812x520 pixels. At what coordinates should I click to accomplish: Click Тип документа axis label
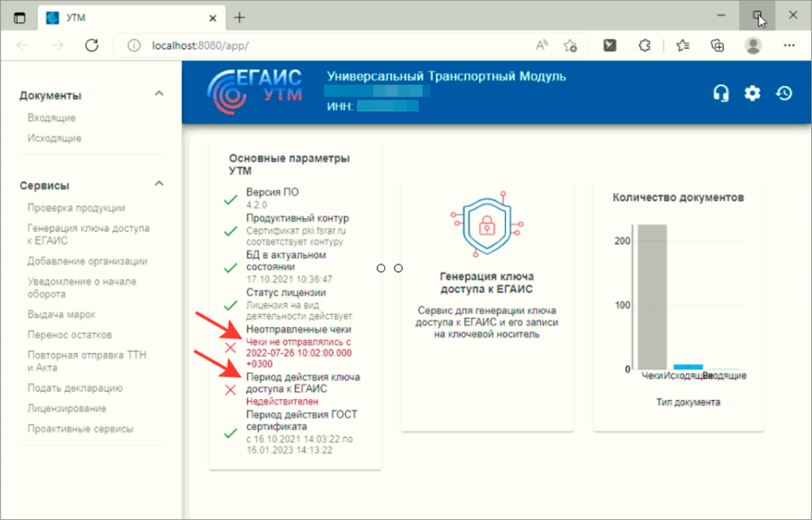689,402
